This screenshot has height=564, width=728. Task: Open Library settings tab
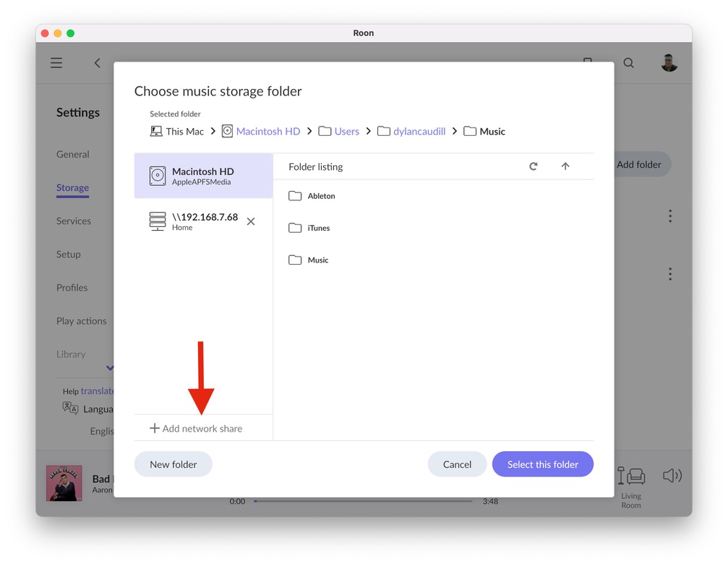[x=71, y=354]
